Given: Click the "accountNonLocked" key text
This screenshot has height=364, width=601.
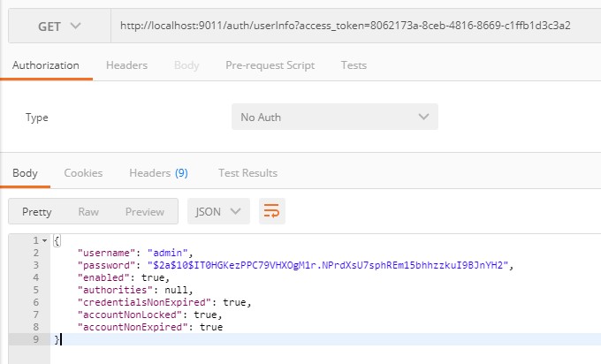Looking at the screenshot, I should [130, 315].
